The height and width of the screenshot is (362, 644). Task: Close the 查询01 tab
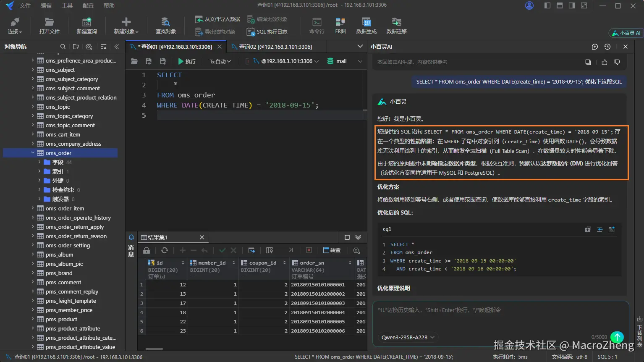(220, 47)
